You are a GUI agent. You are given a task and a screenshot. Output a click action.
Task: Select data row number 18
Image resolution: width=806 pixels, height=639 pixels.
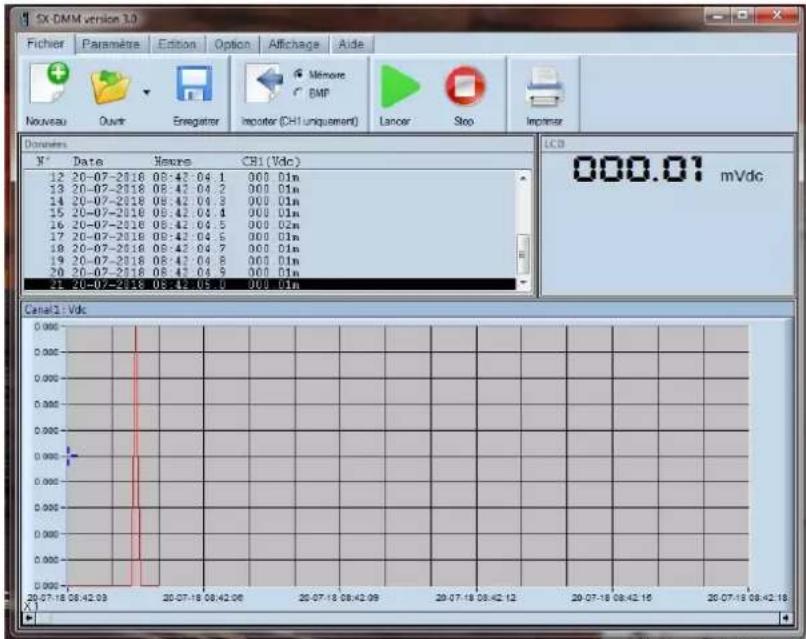tap(269, 249)
